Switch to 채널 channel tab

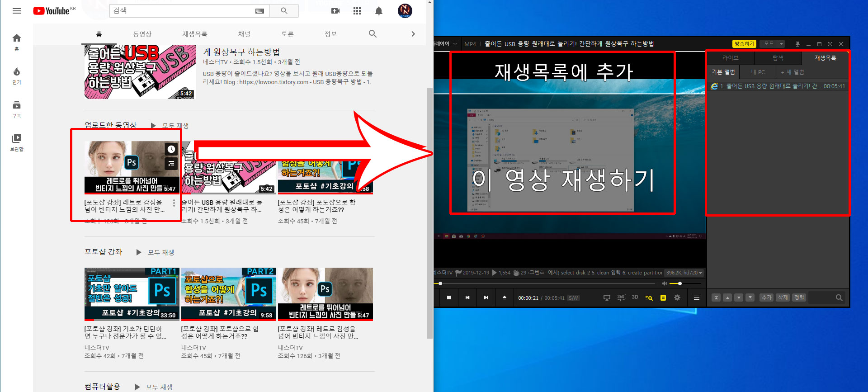pyautogui.click(x=244, y=34)
